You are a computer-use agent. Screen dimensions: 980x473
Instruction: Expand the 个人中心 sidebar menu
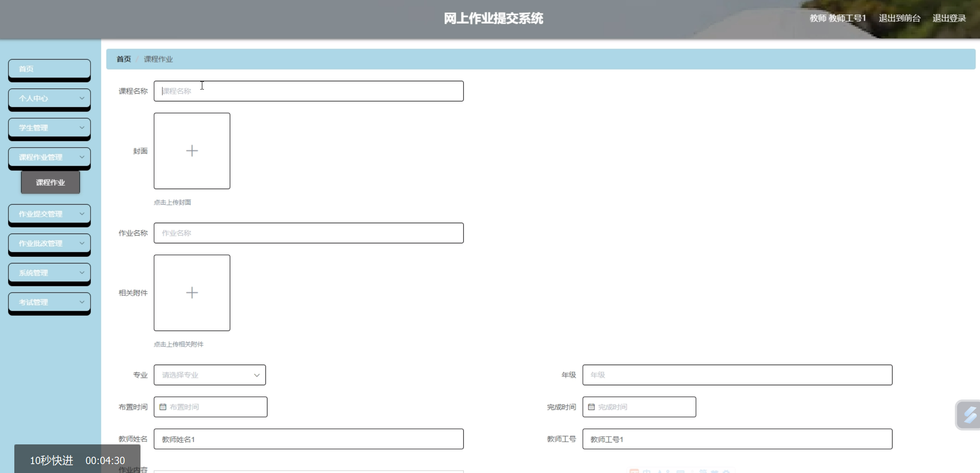(49, 98)
